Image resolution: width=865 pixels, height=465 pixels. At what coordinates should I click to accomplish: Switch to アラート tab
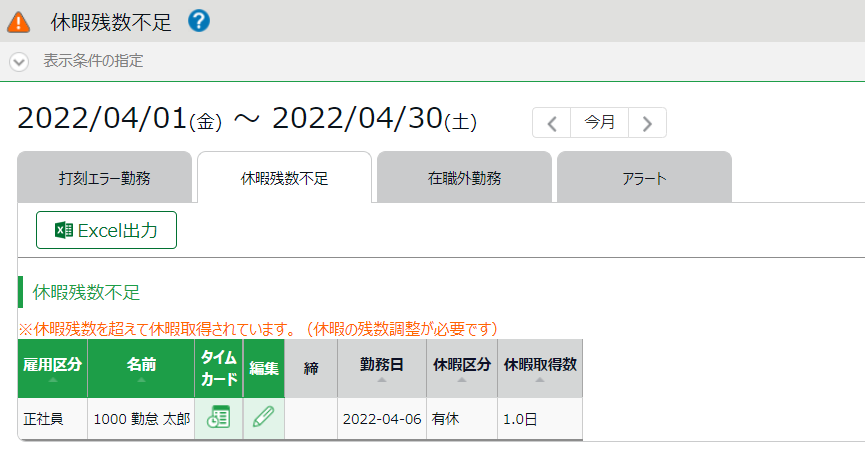point(644,178)
